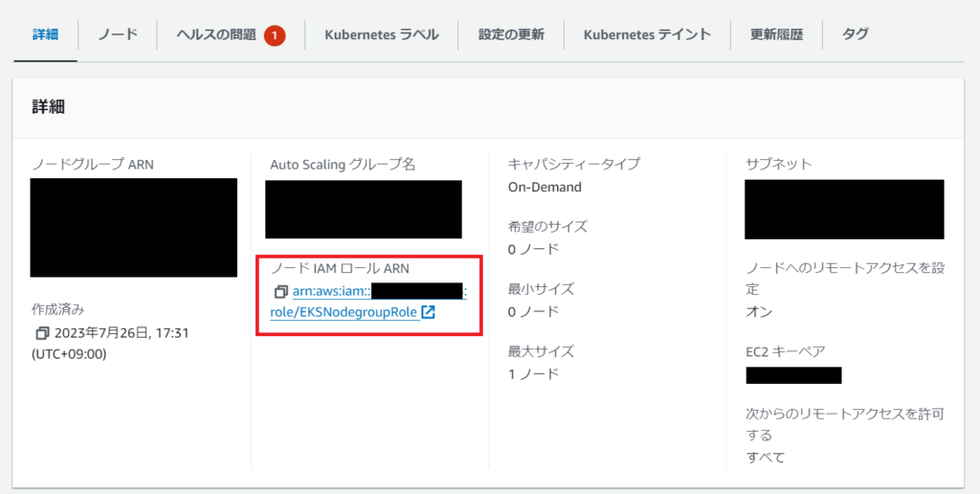The height and width of the screenshot is (494, 980).
Task: View the 更新履歴 tab
Action: click(776, 34)
